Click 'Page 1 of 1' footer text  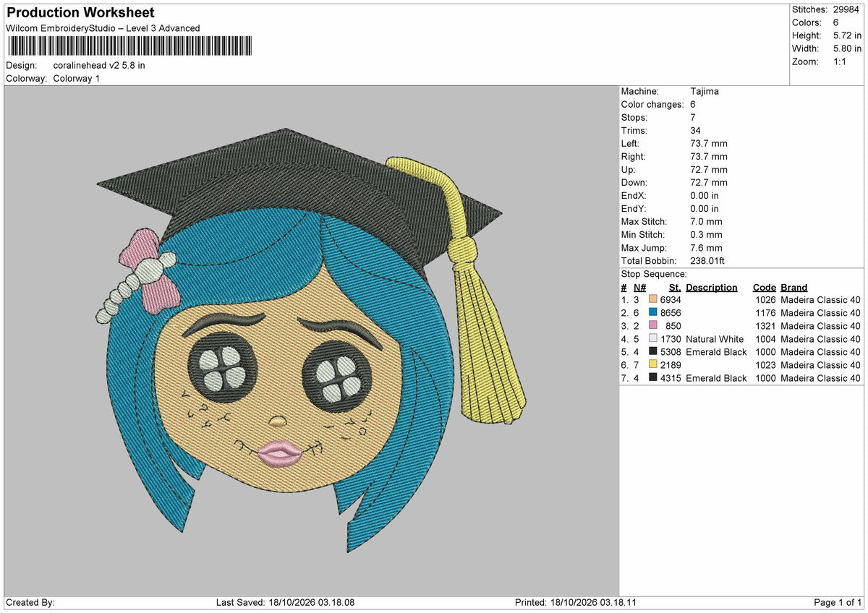[838, 603]
